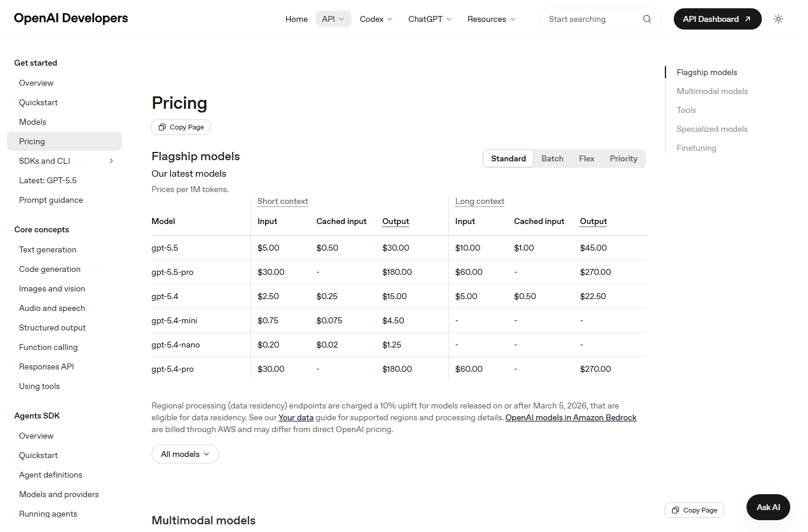Click the gpt-5.5-pro model name
Screen dimensions: 808x532
click(x=172, y=272)
